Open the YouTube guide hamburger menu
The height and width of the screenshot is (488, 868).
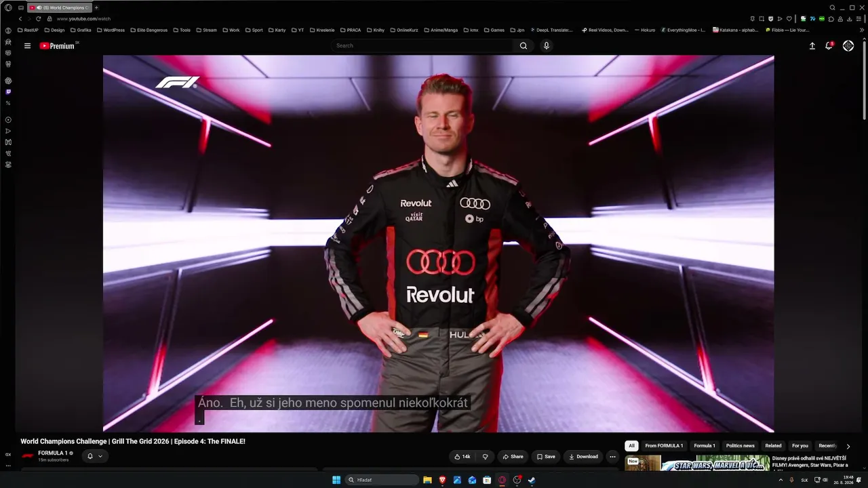pos(27,46)
